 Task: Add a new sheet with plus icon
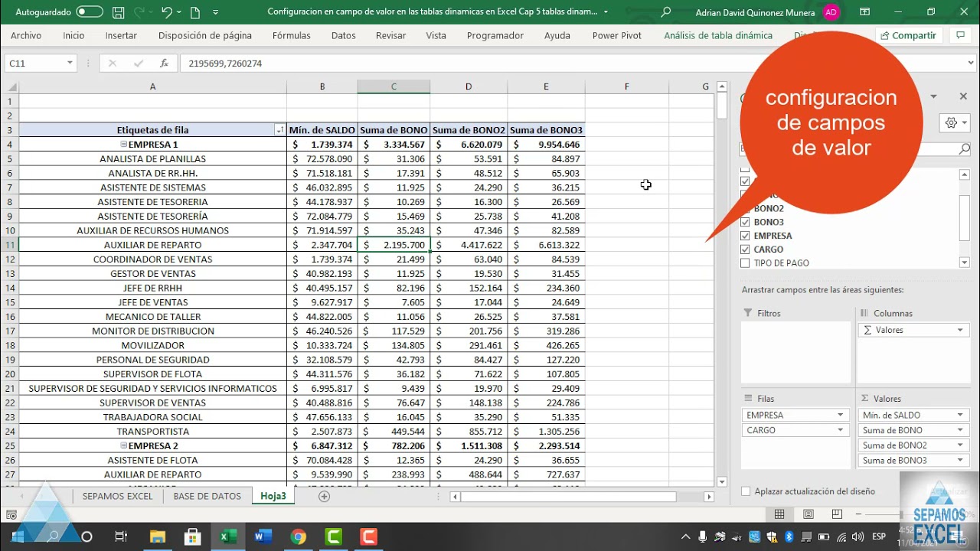coord(324,496)
